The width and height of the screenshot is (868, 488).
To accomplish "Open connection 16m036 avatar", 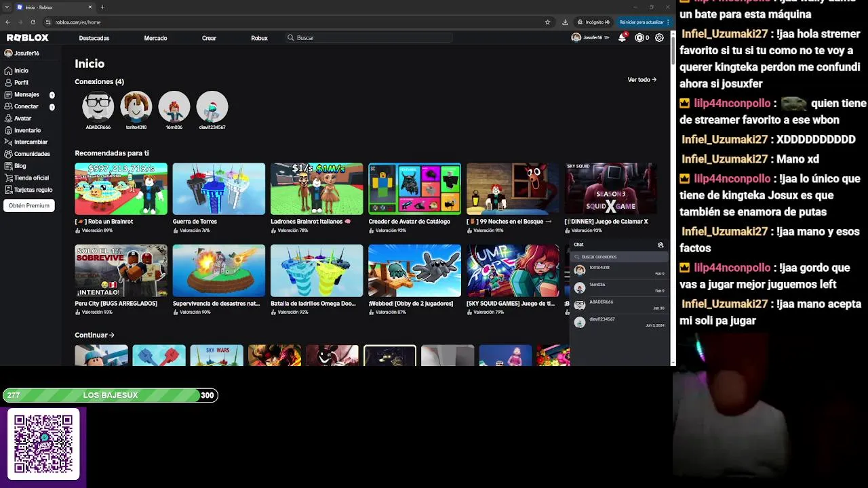I will (x=174, y=106).
